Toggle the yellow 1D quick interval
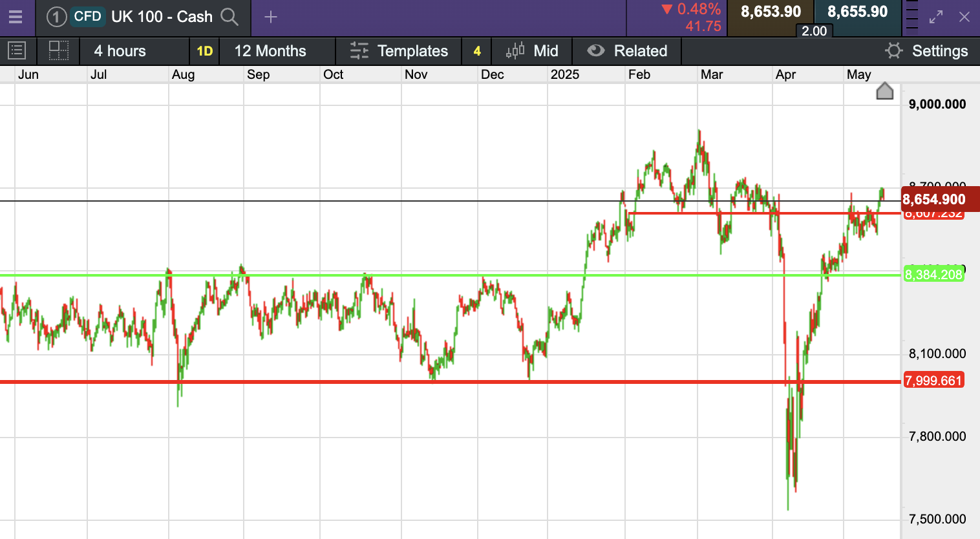 (x=205, y=51)
